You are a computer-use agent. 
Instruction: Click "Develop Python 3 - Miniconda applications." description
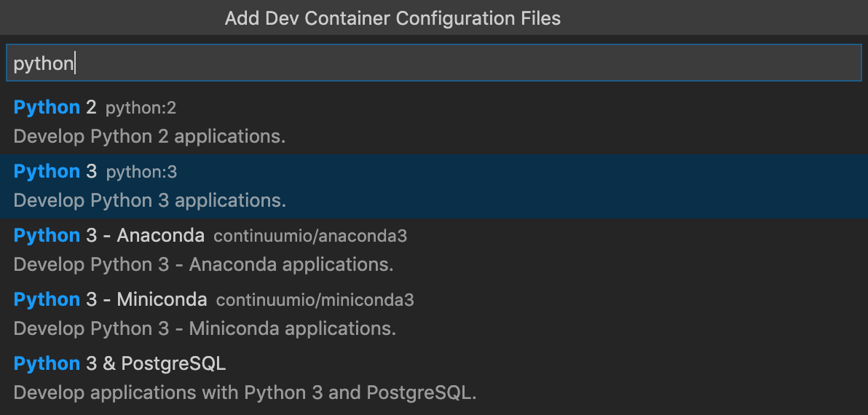pyautogui.click(x=205, y=328)
